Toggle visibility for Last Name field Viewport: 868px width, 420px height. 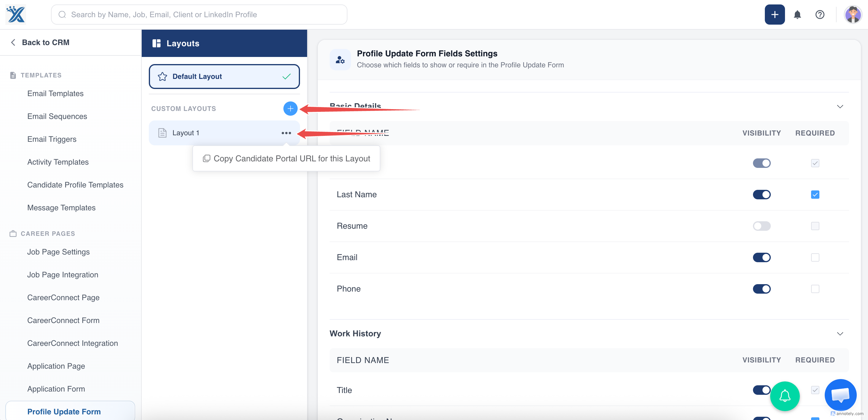pos(761,195)
